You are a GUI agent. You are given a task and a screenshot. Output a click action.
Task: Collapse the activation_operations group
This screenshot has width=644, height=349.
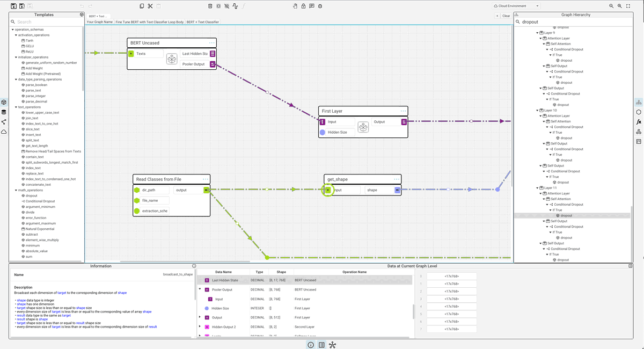pos(16,35)
